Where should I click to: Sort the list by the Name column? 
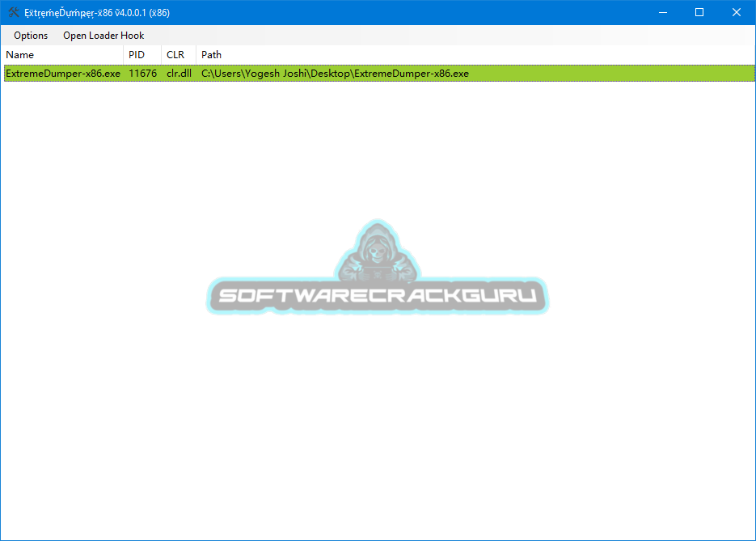tap(63, 54)
